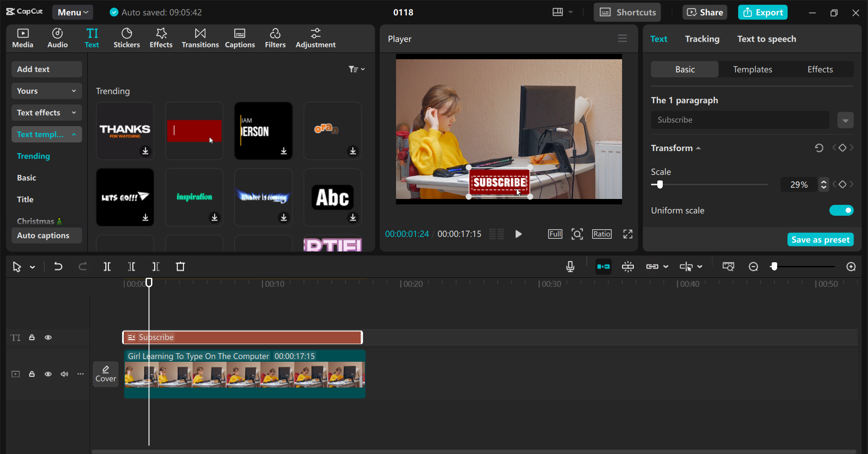The height and width of the screenshot is (454, 868).
Task: Play the video preview
Action: click(x=519, y=234)
